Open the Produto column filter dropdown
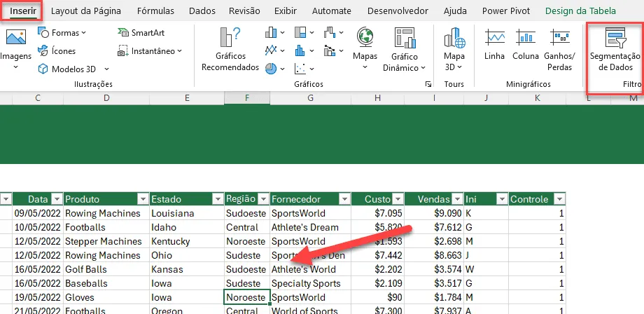This screenshot has height=314, width=644. 143,199
